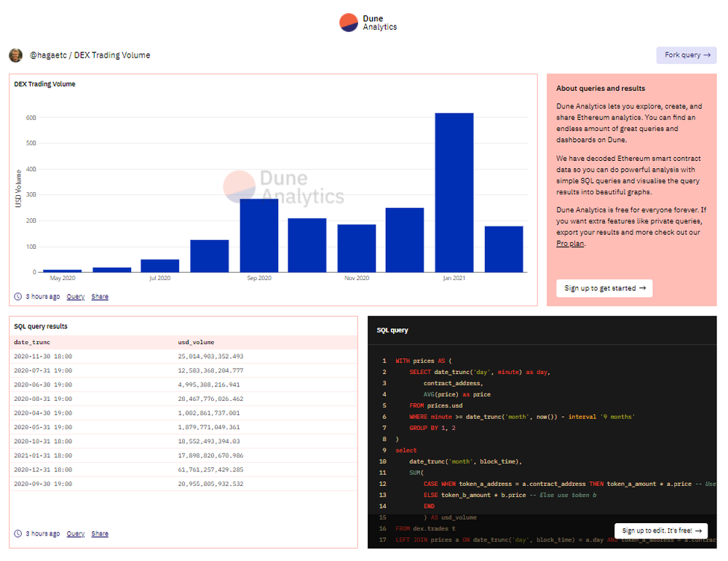Click the value 4,995,308,216.941
728x561 pixels.
pyautogui.click(x=209, y=385)
